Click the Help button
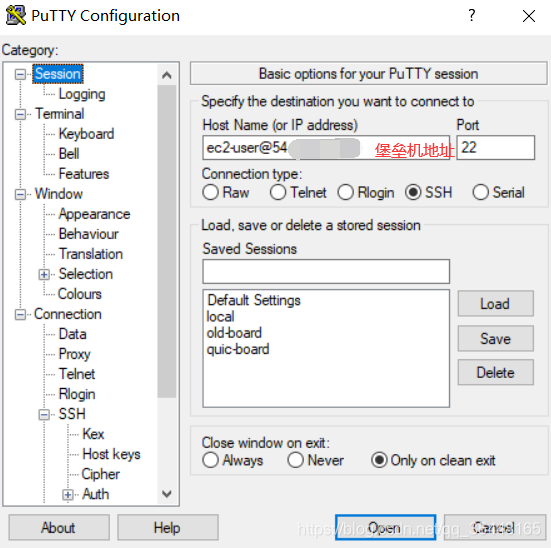 click(168, 528)
